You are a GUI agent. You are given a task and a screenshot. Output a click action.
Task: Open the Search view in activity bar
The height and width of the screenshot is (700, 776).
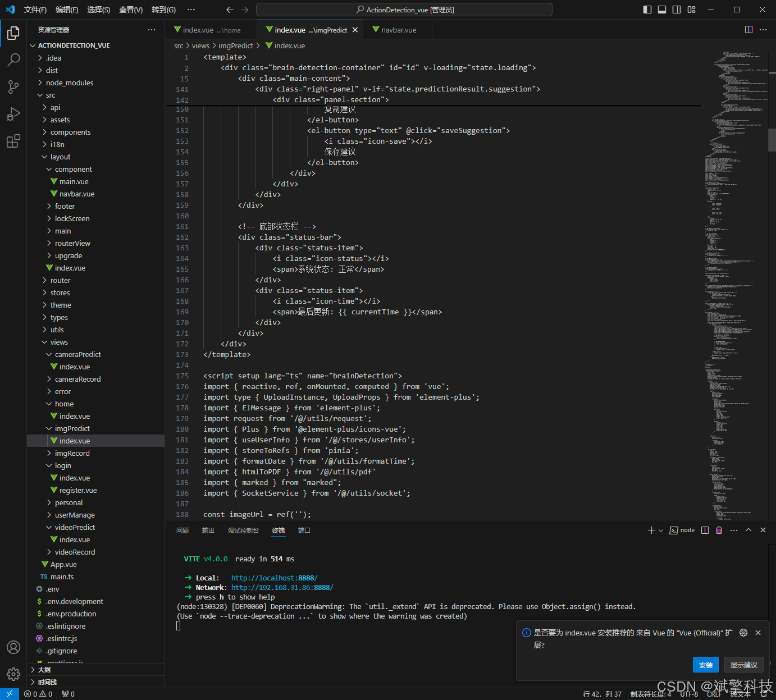click(13, 60)
